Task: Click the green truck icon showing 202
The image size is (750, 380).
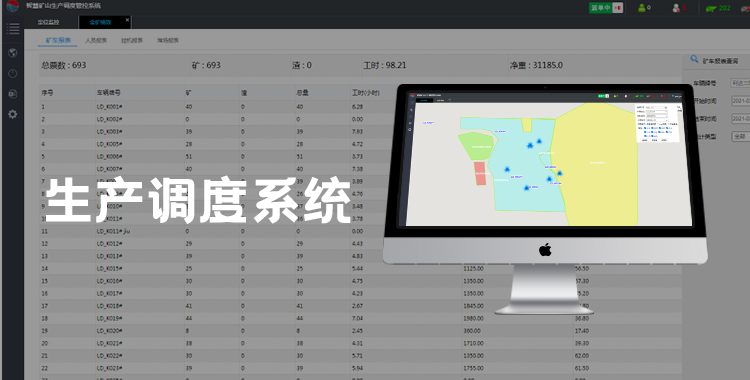Action: click(711, 8)
